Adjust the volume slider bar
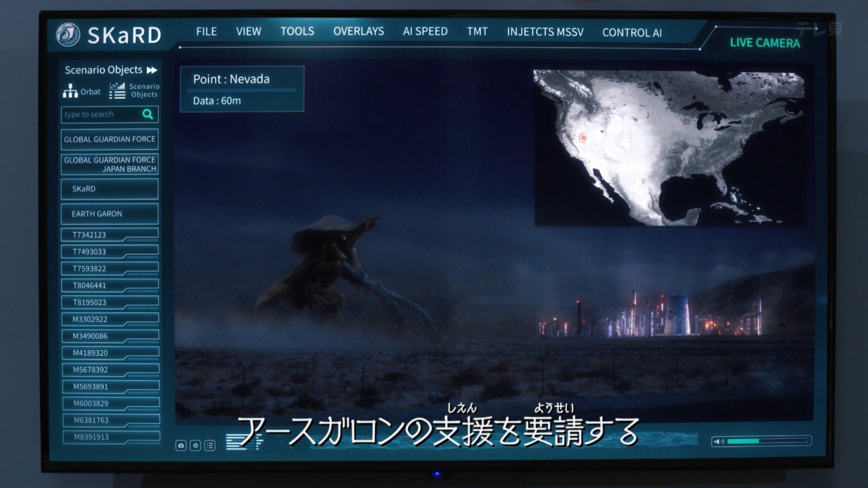Image resolution: width=868 pixels, height=488 pixels. point(767,441)
